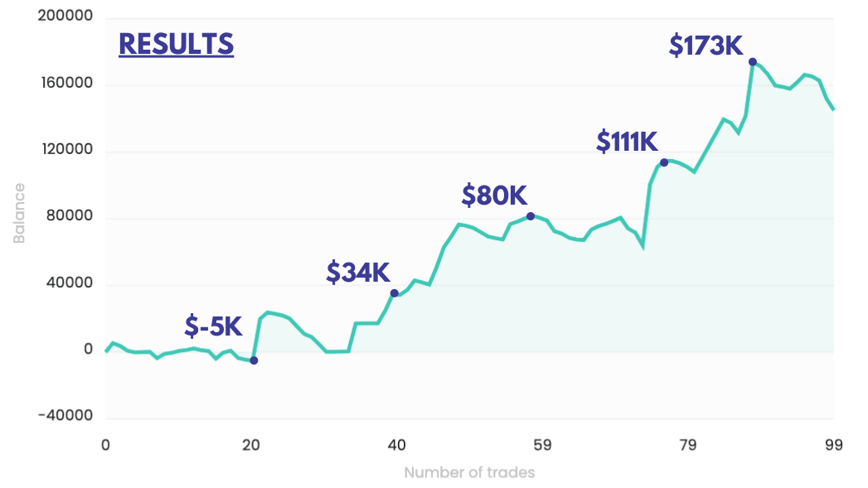Image resolution: width=868 pixels, height=488 pixels.
Task: Click the data point marker at $-5K
Action: click(254, 360)
